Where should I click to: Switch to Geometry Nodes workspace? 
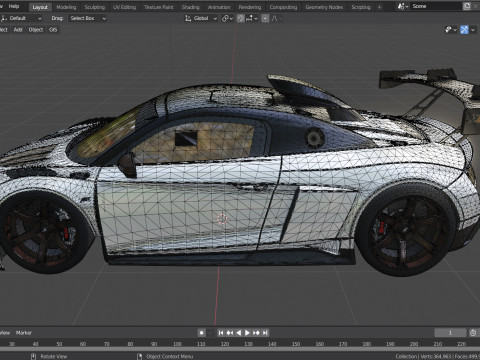[x=324, y=7]
